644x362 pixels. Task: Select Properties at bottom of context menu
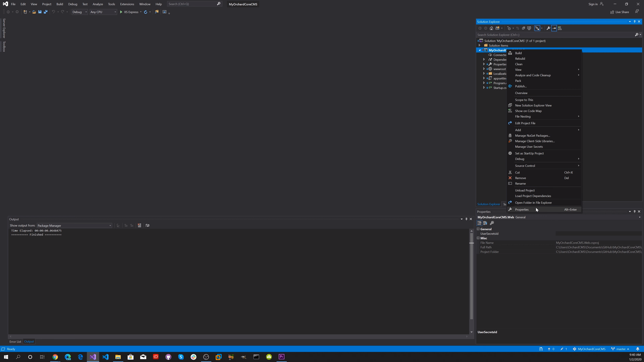coord(544,209)
